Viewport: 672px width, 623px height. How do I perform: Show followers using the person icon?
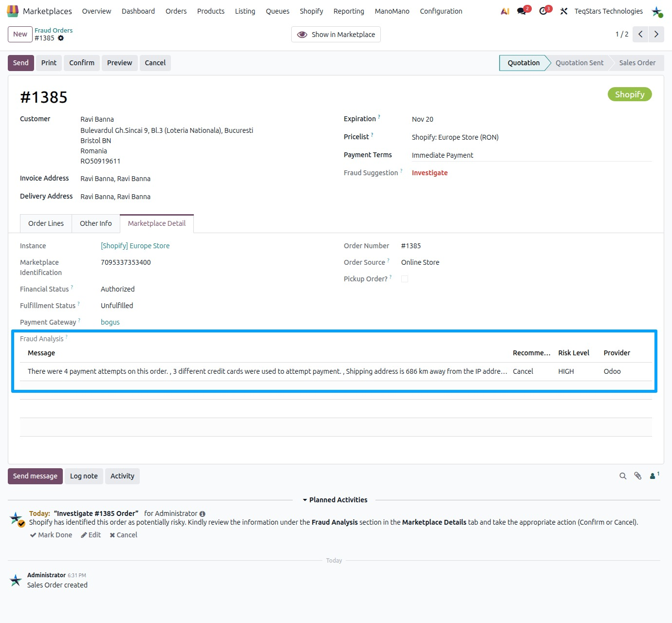coord(654,476)
